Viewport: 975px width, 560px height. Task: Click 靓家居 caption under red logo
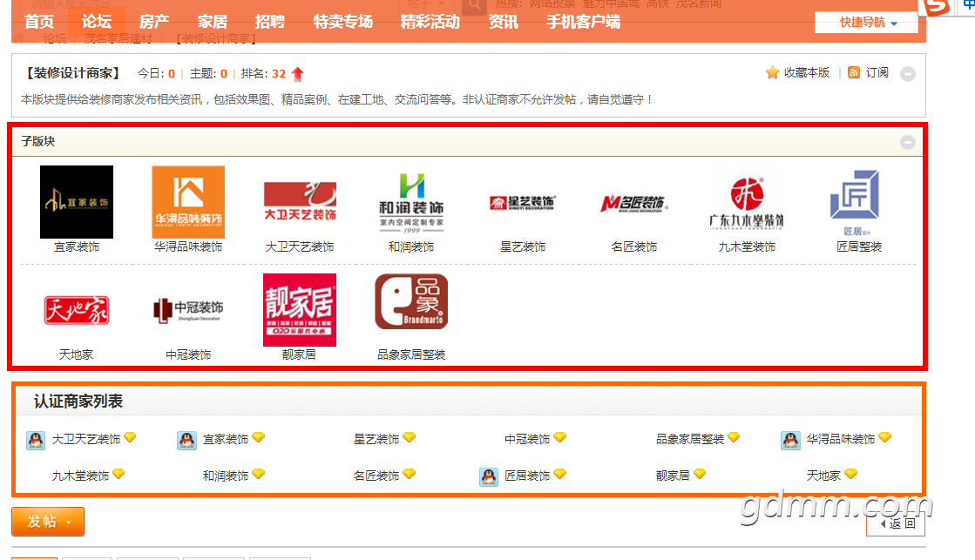click(x=300, y=354)
